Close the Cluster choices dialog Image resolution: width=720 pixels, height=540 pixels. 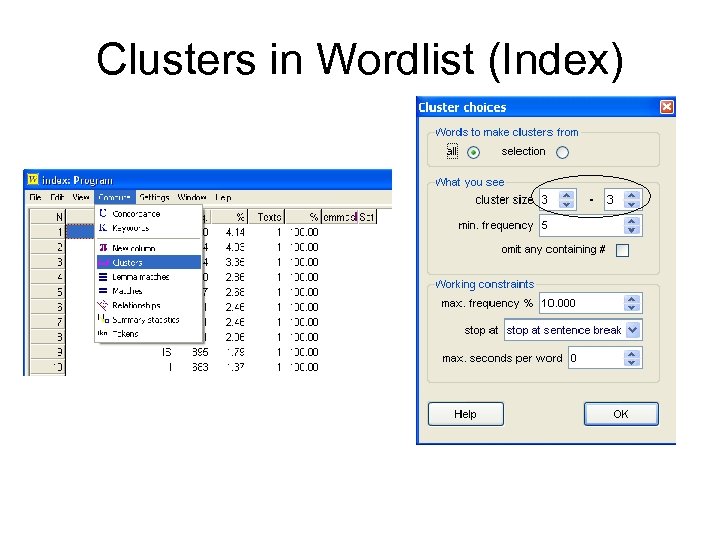[x=667, y=107]
